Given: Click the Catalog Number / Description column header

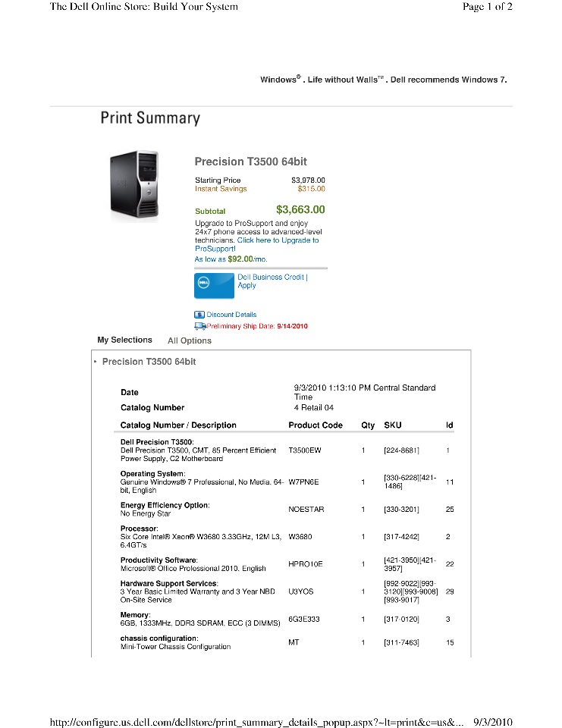Looking at the screenshot, I should click(178, 425).
